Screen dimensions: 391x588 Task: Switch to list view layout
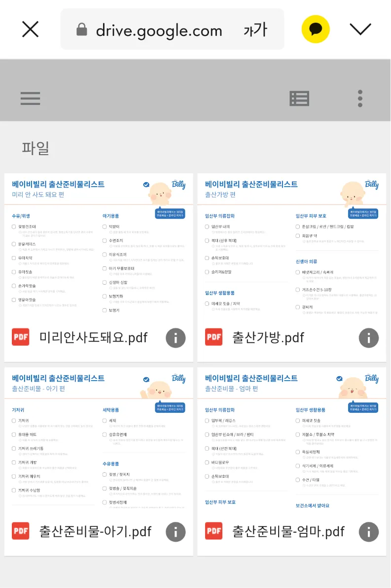pos(299,98)
